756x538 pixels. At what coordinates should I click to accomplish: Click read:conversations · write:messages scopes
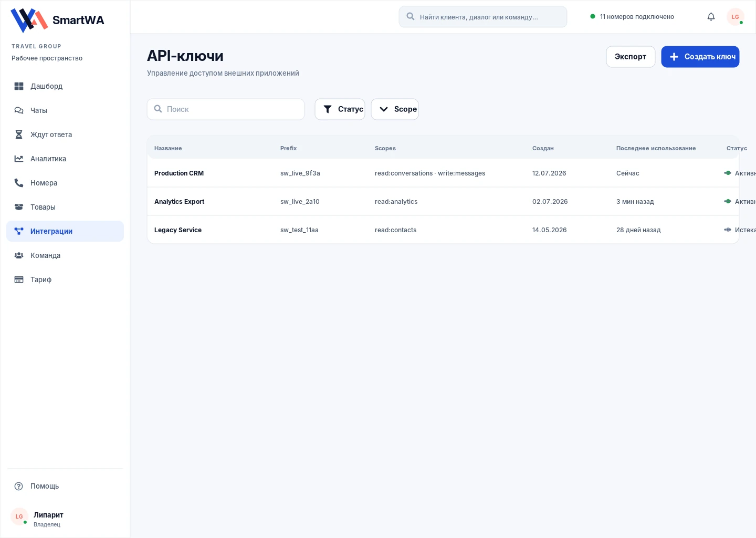[430, 173]
